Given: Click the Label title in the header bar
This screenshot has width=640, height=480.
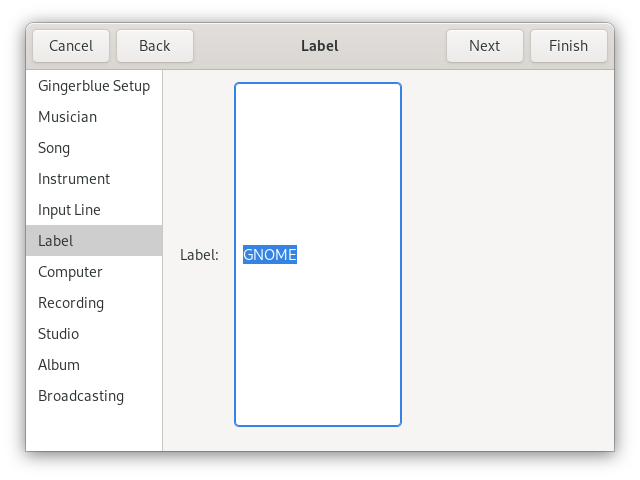Looking at the screenshot, I should click(320, 46).
